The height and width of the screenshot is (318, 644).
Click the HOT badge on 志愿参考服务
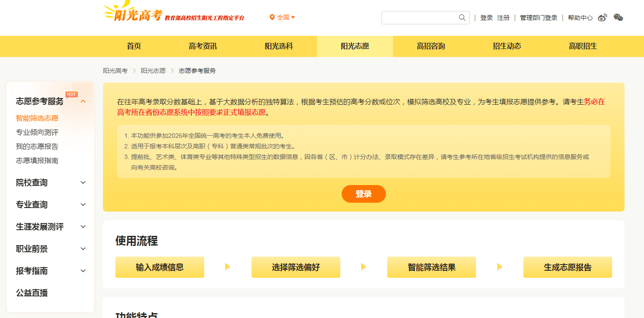coord(72,94)
